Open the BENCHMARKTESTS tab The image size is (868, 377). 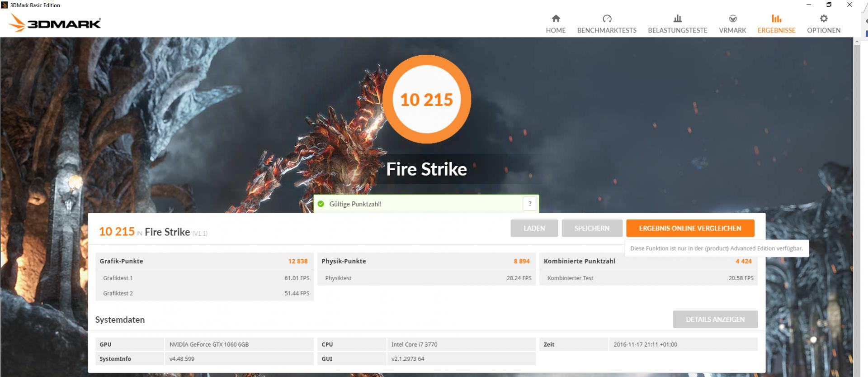pyautogui.click(x=607, y=24)
